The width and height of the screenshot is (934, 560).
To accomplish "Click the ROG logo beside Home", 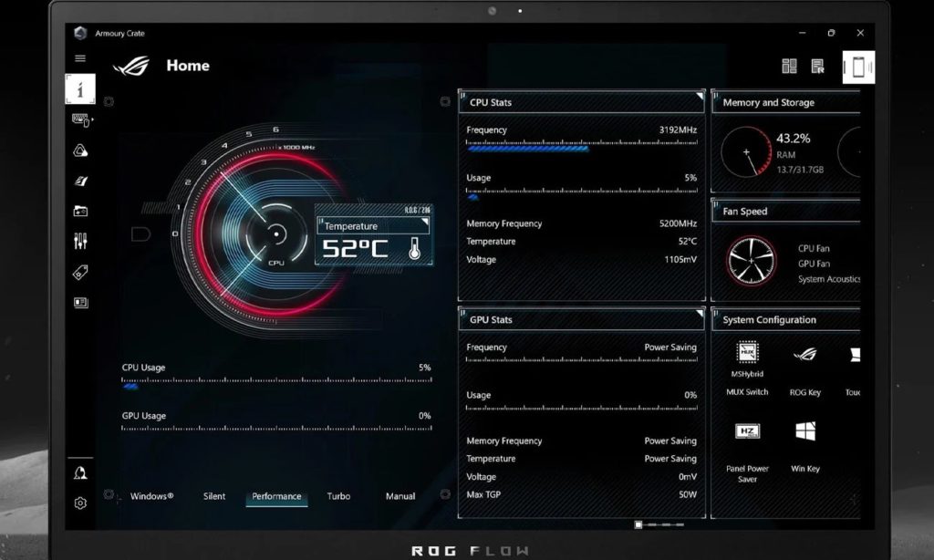I will [x=131, y=66].
